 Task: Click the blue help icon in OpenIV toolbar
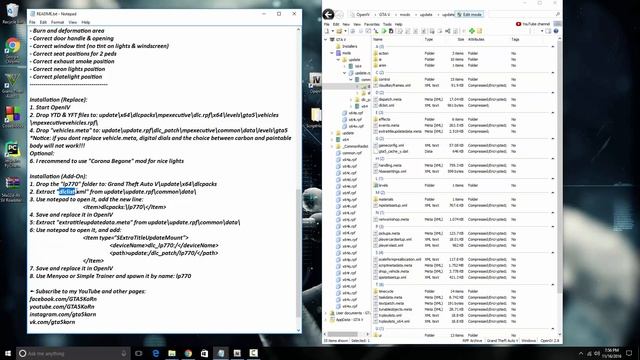[x=556, y=31]
